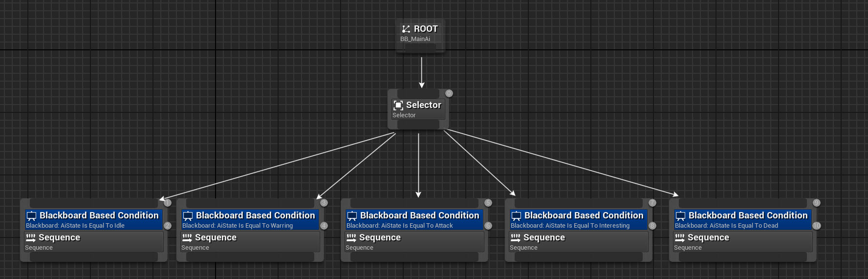868x279 pixels.
Task: Select the Dead Blackboard Based Condition decorator
Action: (x=743, y=220)
